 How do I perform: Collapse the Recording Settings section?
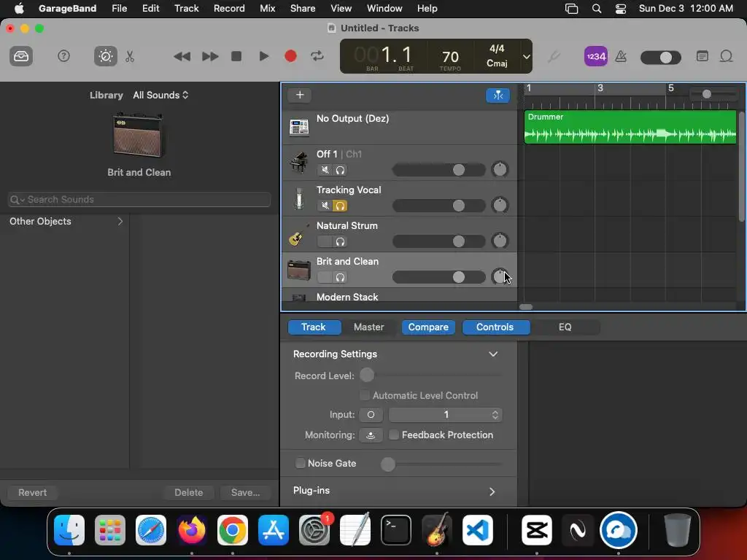[x=493, y=354]
